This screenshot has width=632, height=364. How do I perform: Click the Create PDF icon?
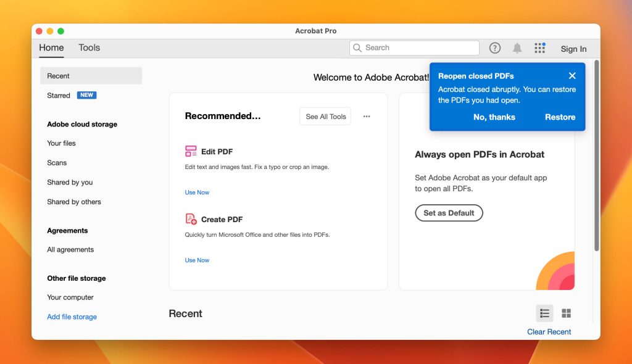191,219
